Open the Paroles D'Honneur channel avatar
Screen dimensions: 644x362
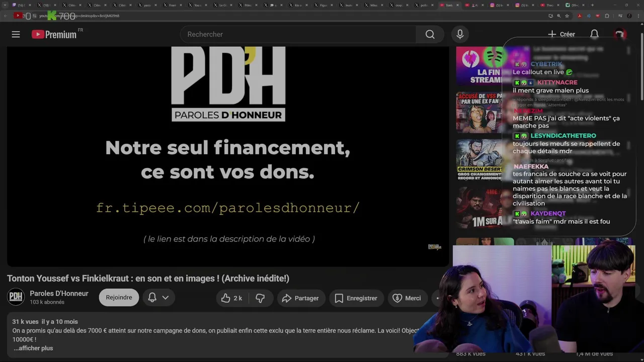click(16, 297)
